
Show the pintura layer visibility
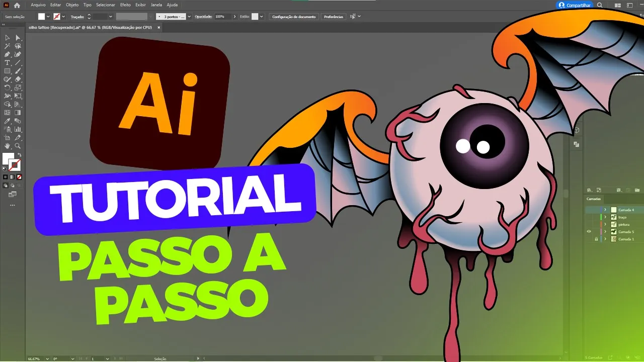[x=589, y=224]
